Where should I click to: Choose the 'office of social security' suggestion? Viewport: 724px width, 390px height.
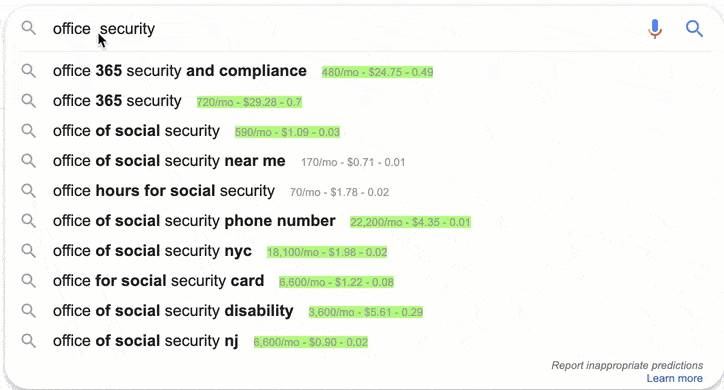pyautogui.click(x=136, y=131)
